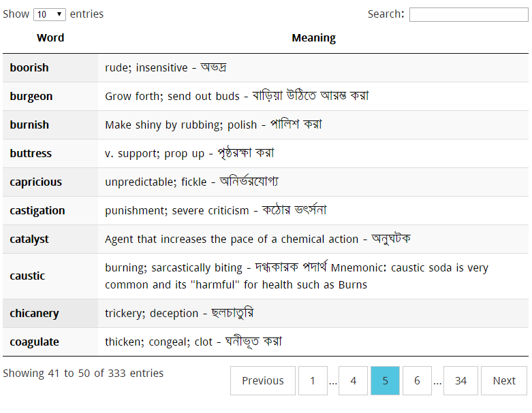Select the word castigation

pyautogui.click(x=37, y=210)
